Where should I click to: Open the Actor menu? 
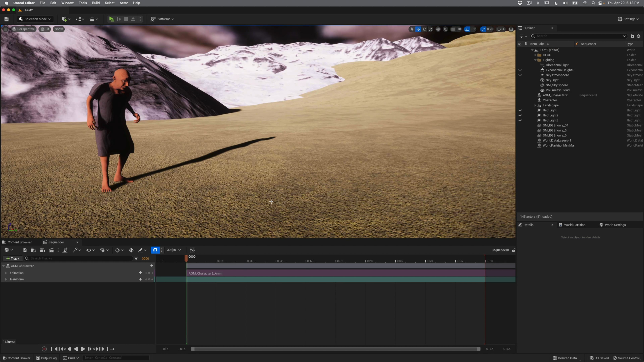(124, 3)
